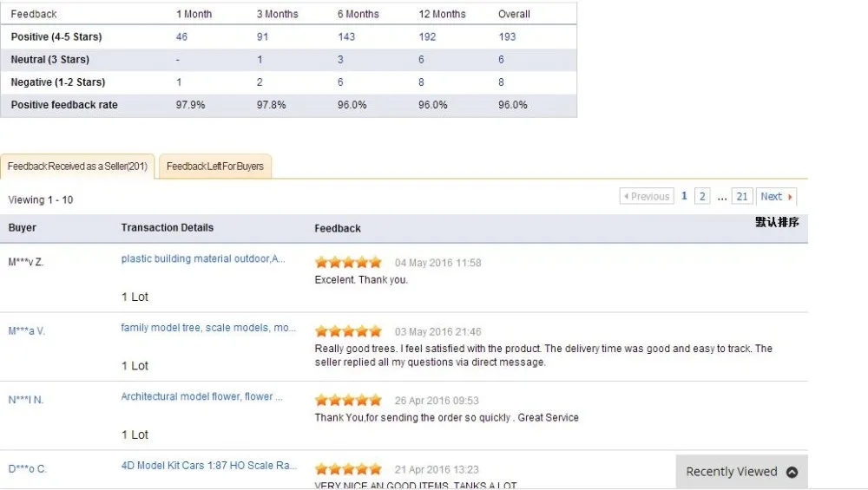Jump to feedback page 2
868x490 pixels.
point(702,197)
